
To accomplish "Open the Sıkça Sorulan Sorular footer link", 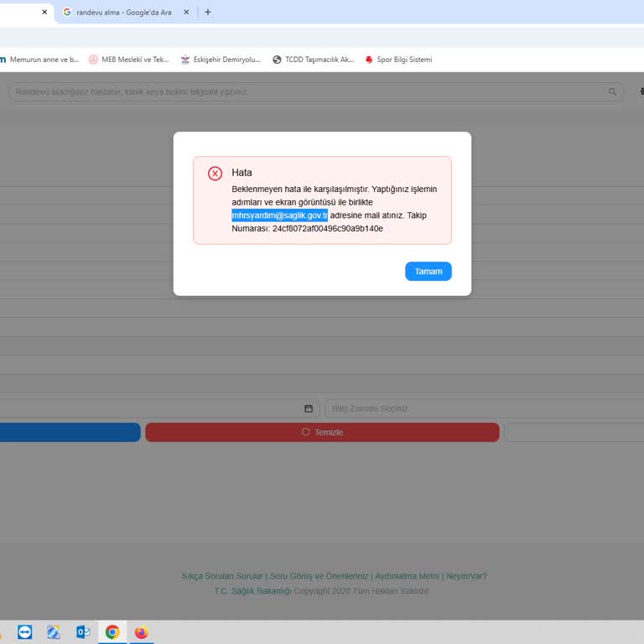I will (222, 576).
